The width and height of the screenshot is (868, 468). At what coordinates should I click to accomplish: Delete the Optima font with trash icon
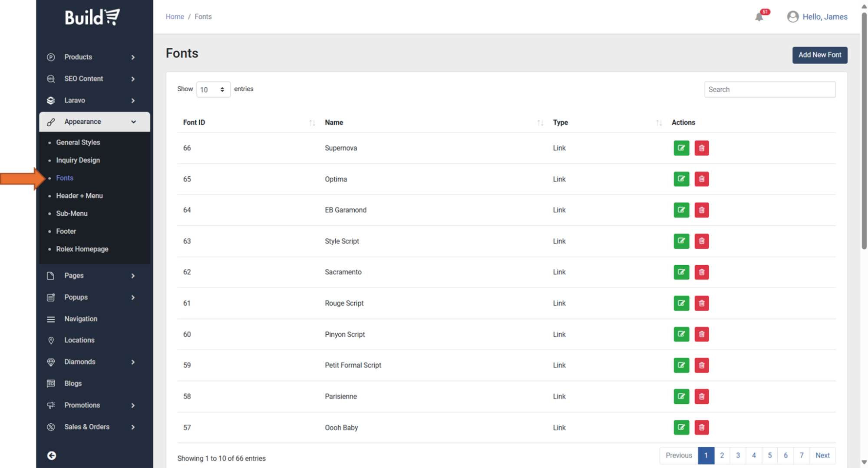tap(701, 179)
